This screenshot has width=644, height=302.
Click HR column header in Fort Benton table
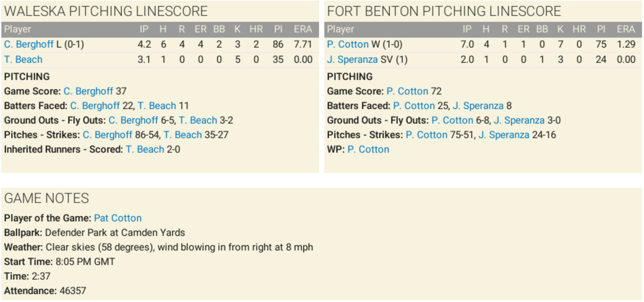(579, 29)
